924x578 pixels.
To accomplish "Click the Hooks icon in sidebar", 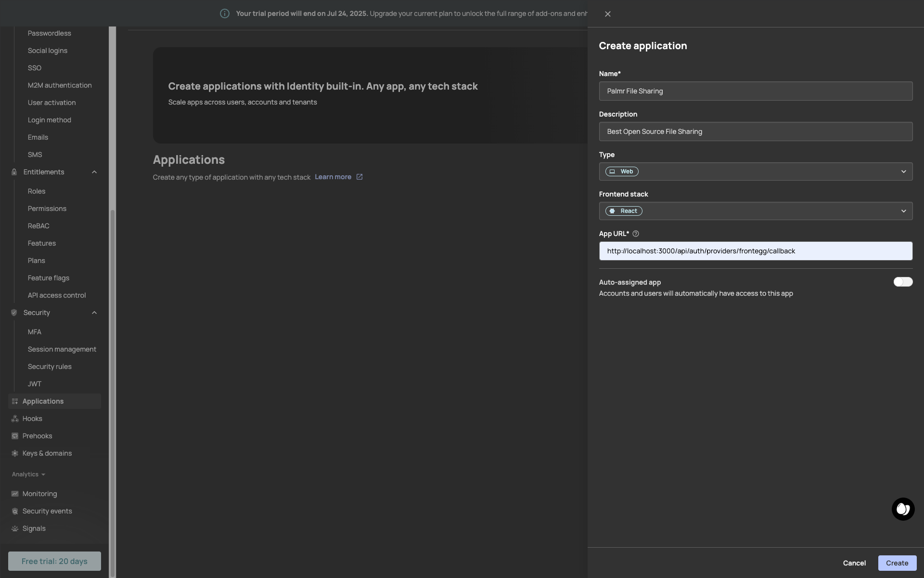I will (x=15, y=419).
